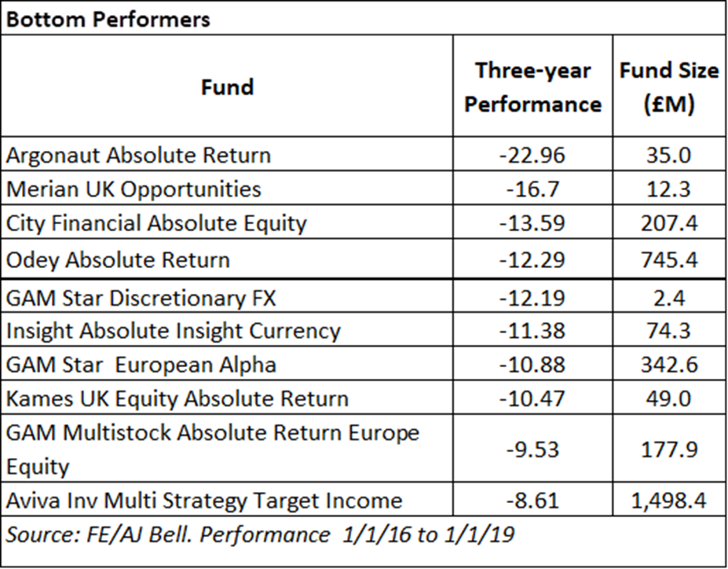Select Insight Absolute Insight Currency row
Image resolution: width=728 pixels, height=569 pixels.
click(173, 331)
